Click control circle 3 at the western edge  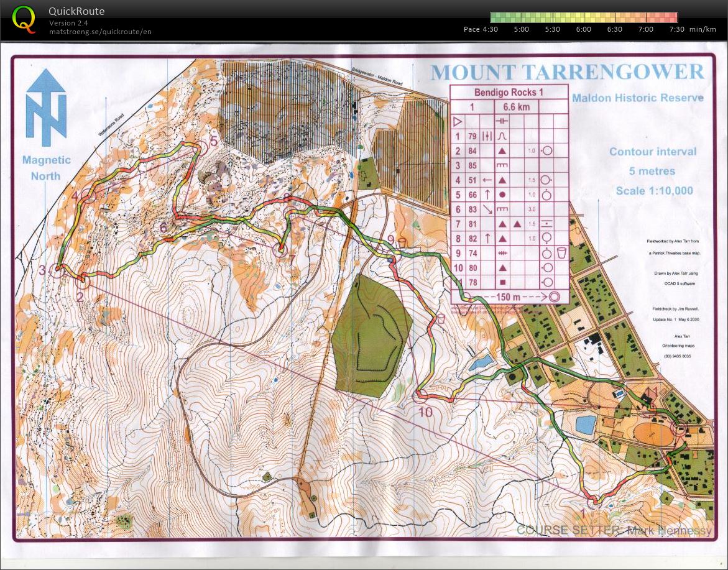[x=57, y=270]
